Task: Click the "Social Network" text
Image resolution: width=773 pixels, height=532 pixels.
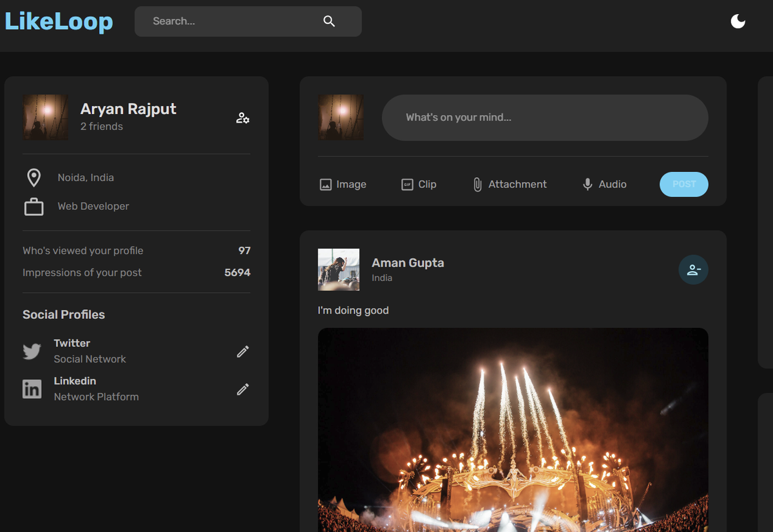Action: (x=90, y=359)
